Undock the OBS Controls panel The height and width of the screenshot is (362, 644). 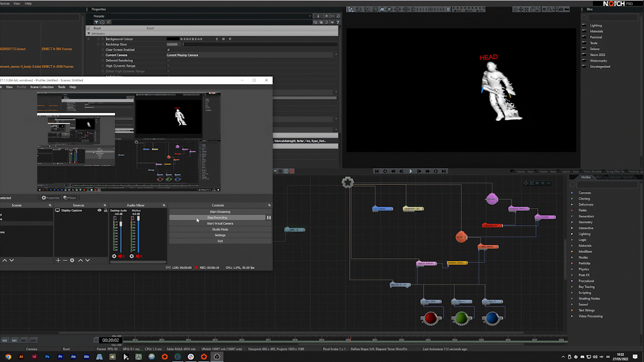[269, 205]
